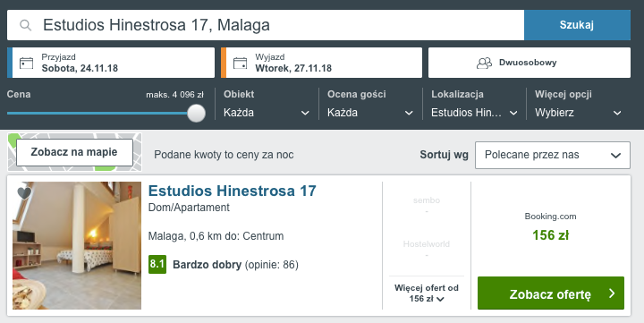Click the green Zobacz ofertę button
Screen dimensions: 644x323
[551, 293]
